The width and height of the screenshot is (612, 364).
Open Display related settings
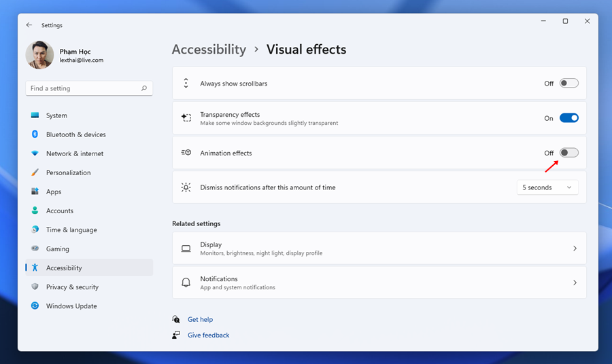tap(379, 249)
